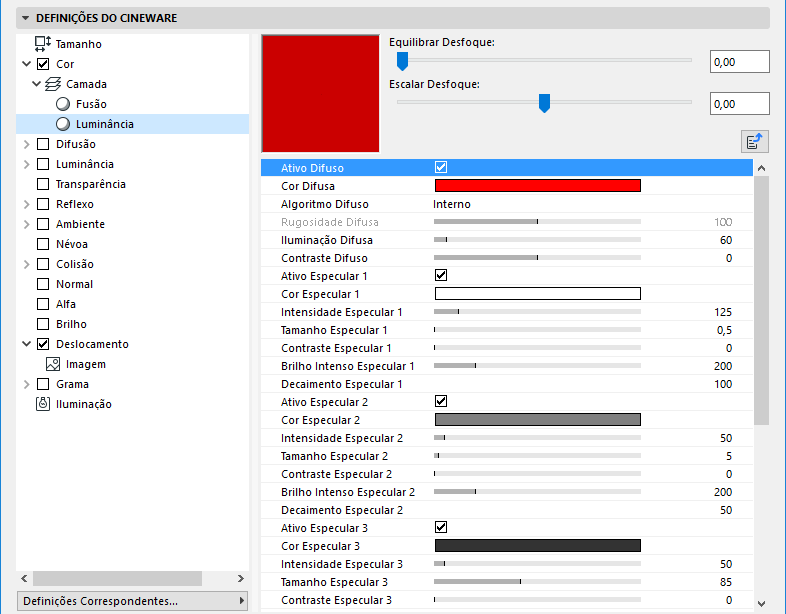Select the Normal channel label
786x614 pixels.
74,284
